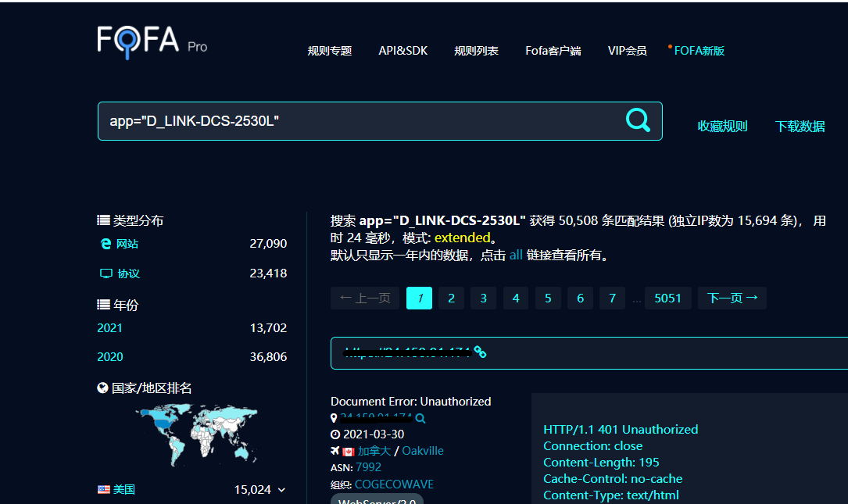This screenshot has height=504, width=848.
Task: Click the date 2021-03-30
Action: tap(374, 434)
